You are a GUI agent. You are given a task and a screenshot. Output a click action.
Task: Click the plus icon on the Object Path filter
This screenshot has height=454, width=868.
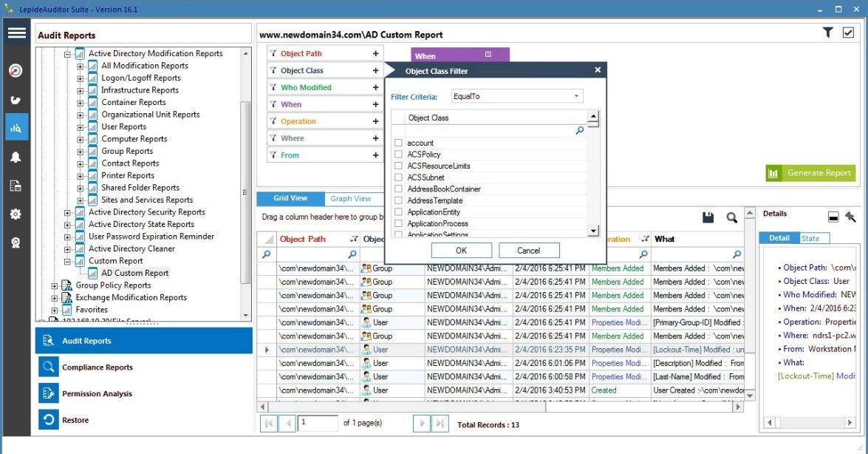[375, 53]
